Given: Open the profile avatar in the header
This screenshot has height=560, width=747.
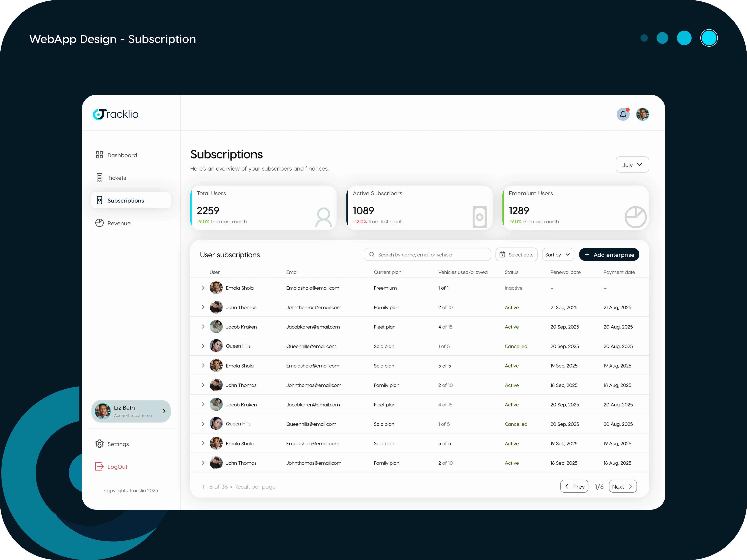Looking at the screenshot, I should point(642,114).
